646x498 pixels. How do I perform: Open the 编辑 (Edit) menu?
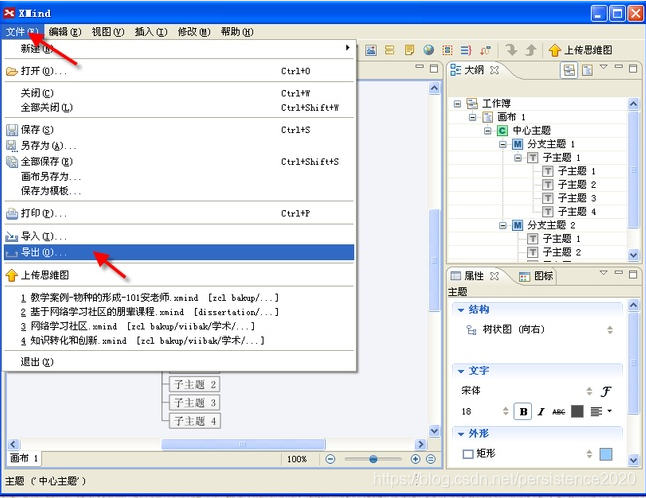65,32
